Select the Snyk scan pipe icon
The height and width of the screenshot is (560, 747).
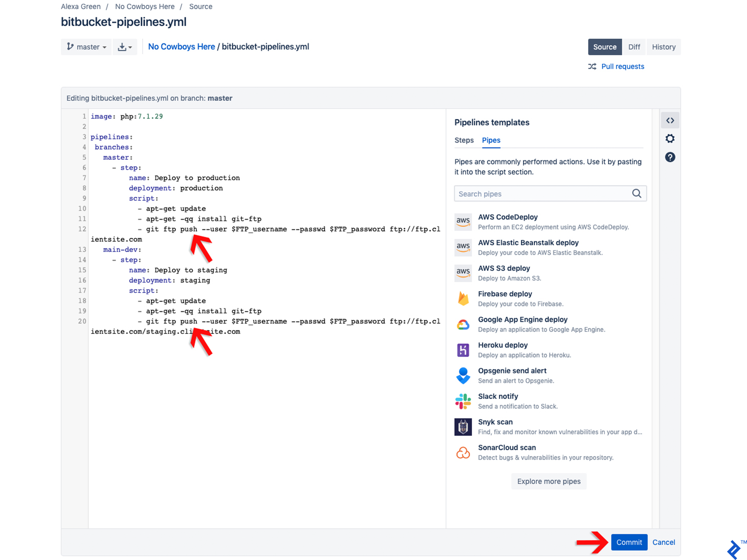point(463,427)
